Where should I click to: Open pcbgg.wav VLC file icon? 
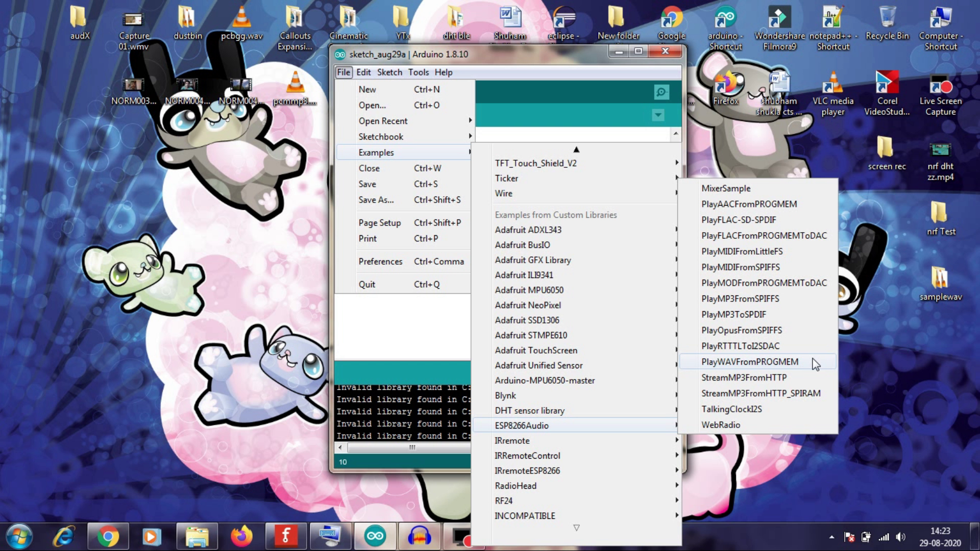242,23
